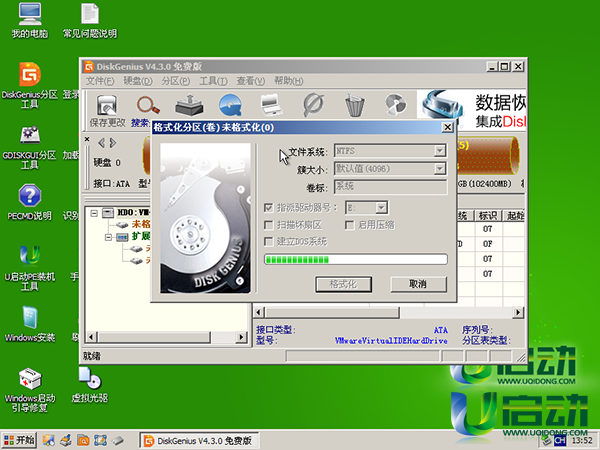Click the CH language indicator in tray
The height and width of the screenshot is (450, 600).
560,440
